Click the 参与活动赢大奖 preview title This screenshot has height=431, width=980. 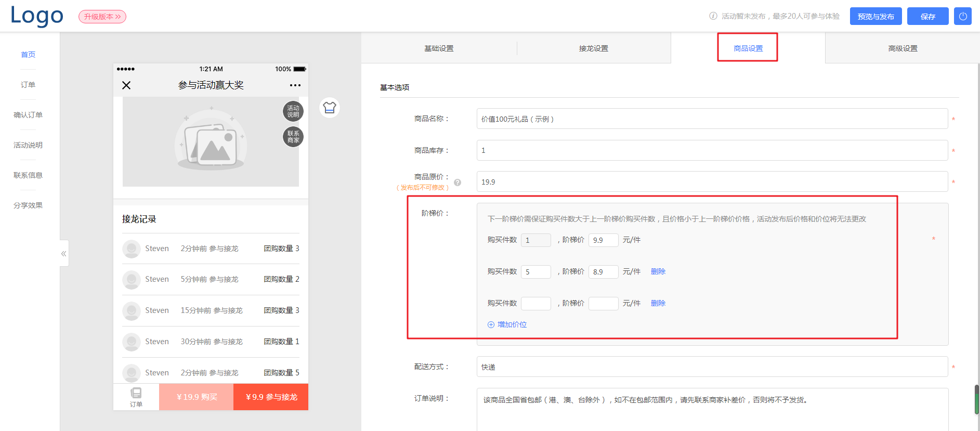[211, 85]
